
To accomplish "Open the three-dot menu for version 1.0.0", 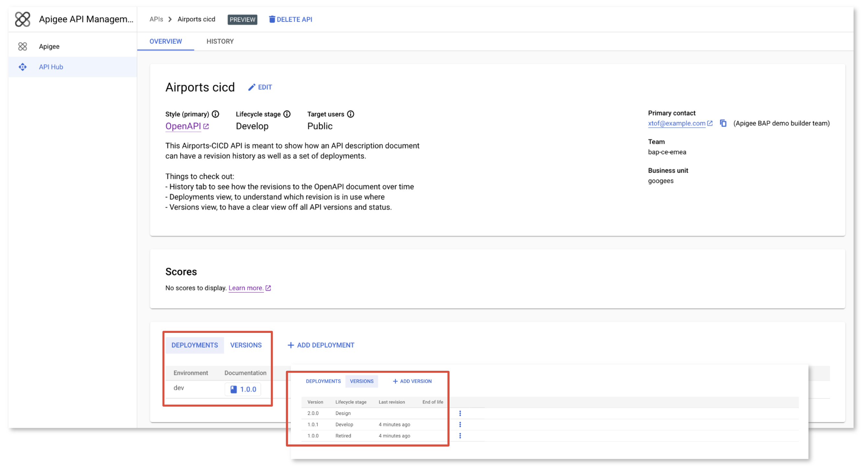I will [460, 436].
